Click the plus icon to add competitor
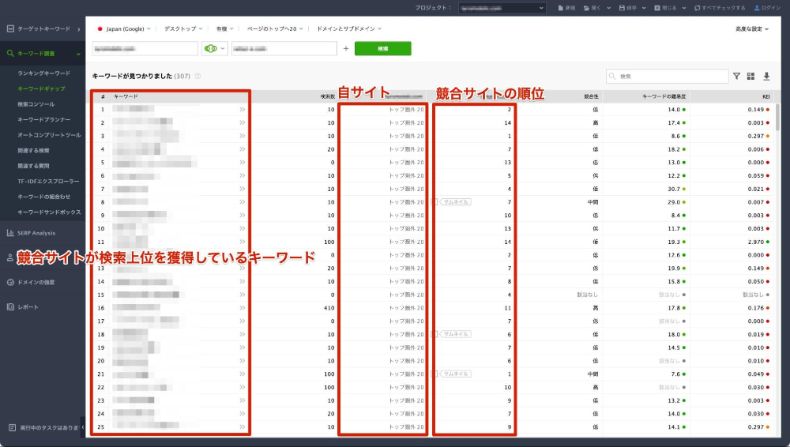The image size is (790, 447). pyautogui.click(x=346, y=48)
